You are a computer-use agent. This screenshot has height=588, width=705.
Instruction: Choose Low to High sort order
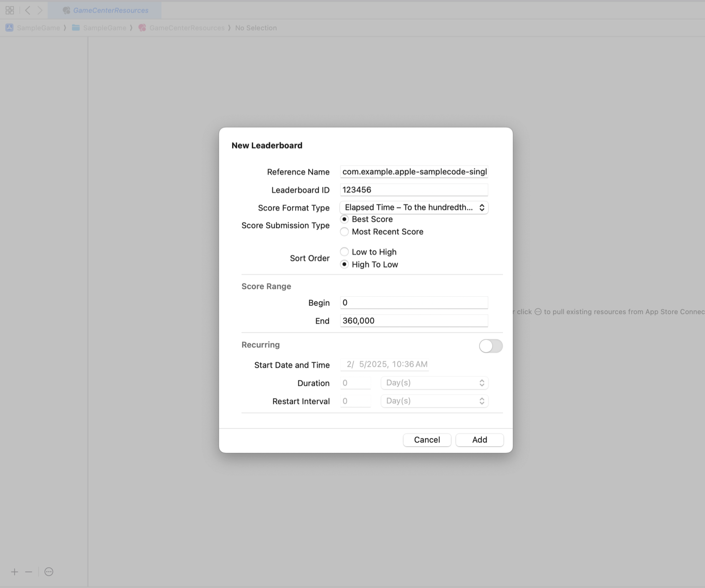pos(344,252)
